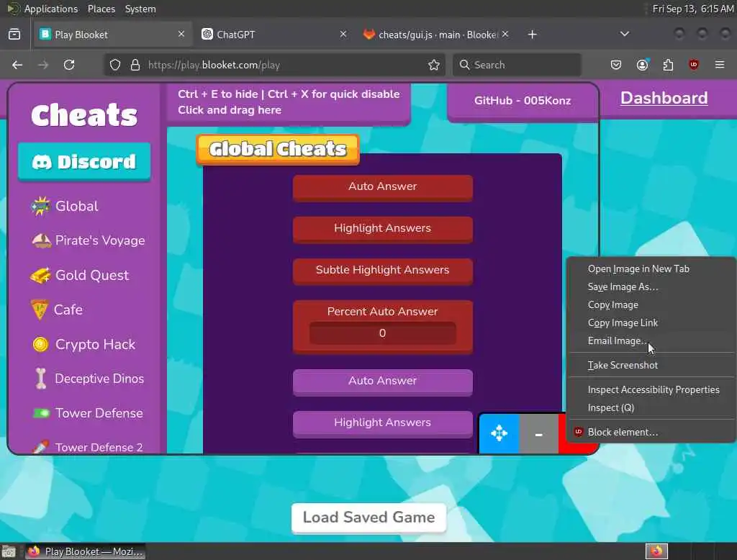
Task: Toggle Subtle Highlight Answers cheat
Action: point(383,271)
